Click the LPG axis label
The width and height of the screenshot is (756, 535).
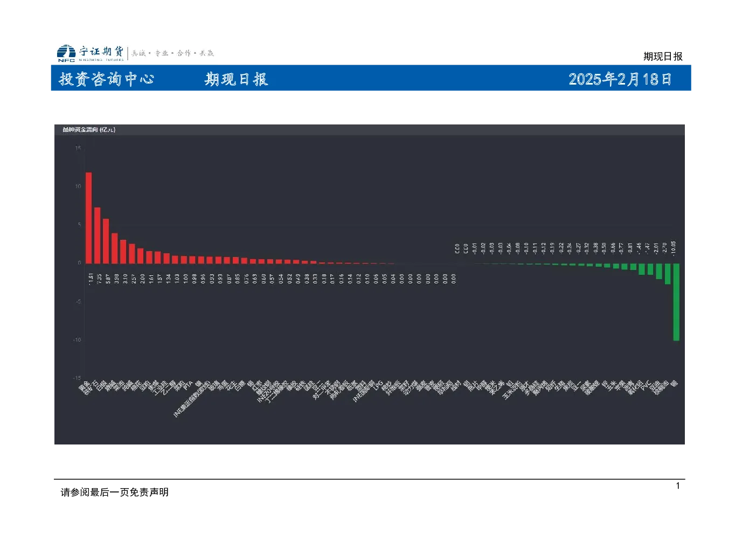pos(378,385)
